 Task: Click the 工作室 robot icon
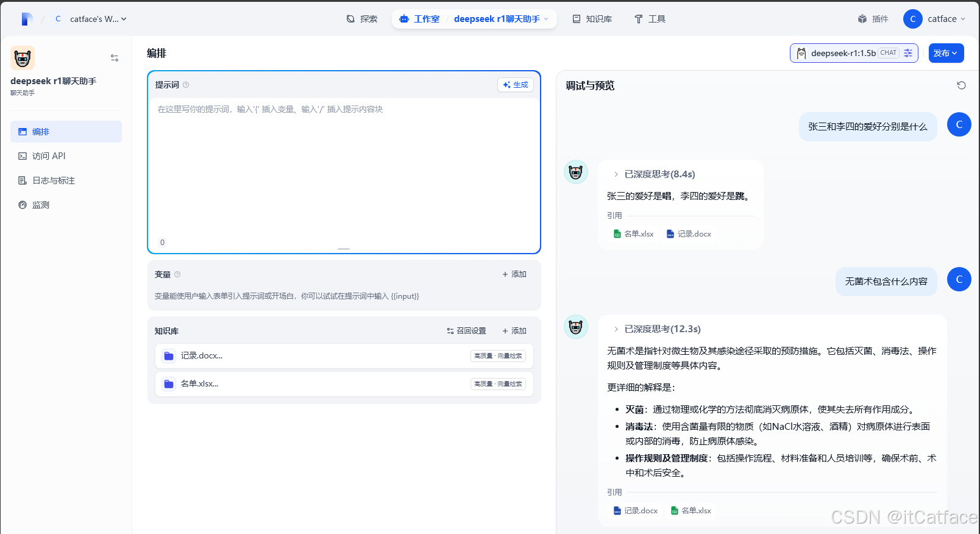[x=404, y=19]
